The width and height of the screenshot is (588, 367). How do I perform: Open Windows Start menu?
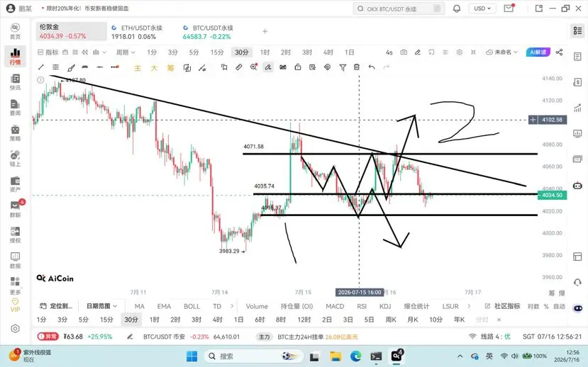(192, 356)
